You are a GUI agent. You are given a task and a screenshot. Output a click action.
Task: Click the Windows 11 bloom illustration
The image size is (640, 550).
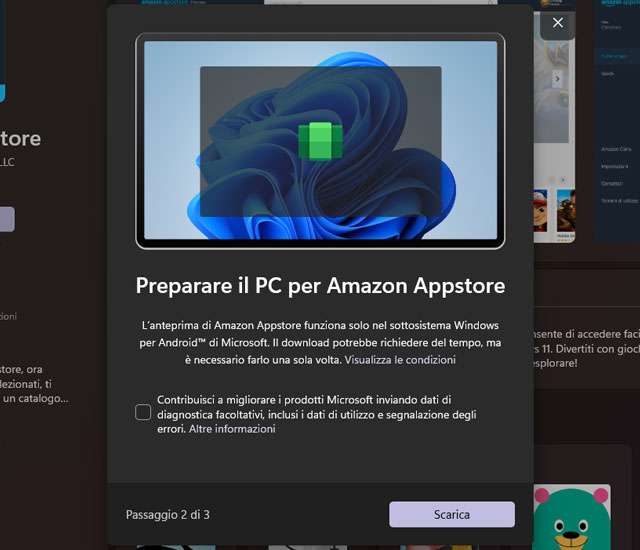coord(320,140)
